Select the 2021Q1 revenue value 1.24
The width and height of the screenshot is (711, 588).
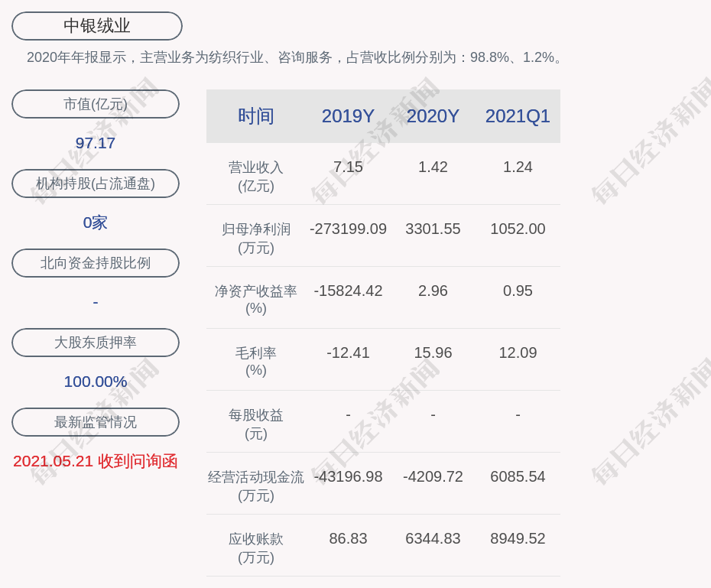click(518, 167)
